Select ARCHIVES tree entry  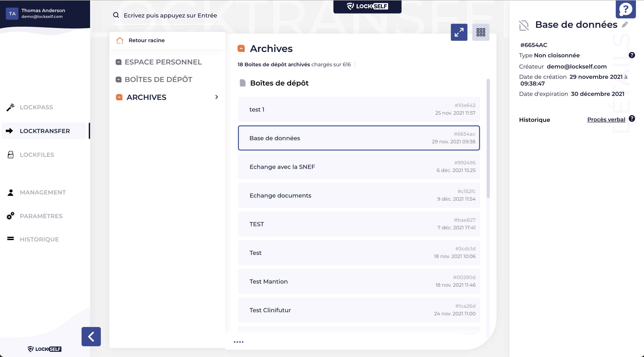click(146, 97)
